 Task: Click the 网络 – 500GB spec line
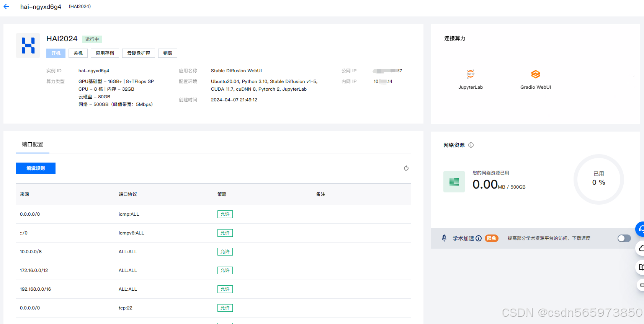click(x=116, y=104)
